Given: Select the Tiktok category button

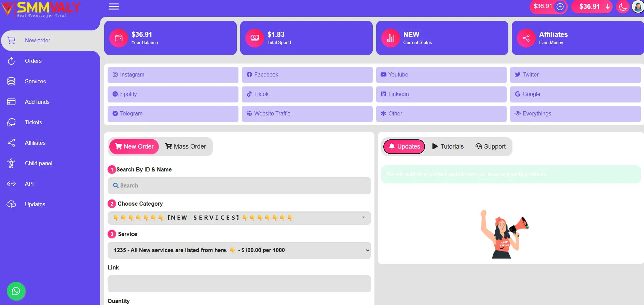Looking at the screenshot, I should point(307,94).
